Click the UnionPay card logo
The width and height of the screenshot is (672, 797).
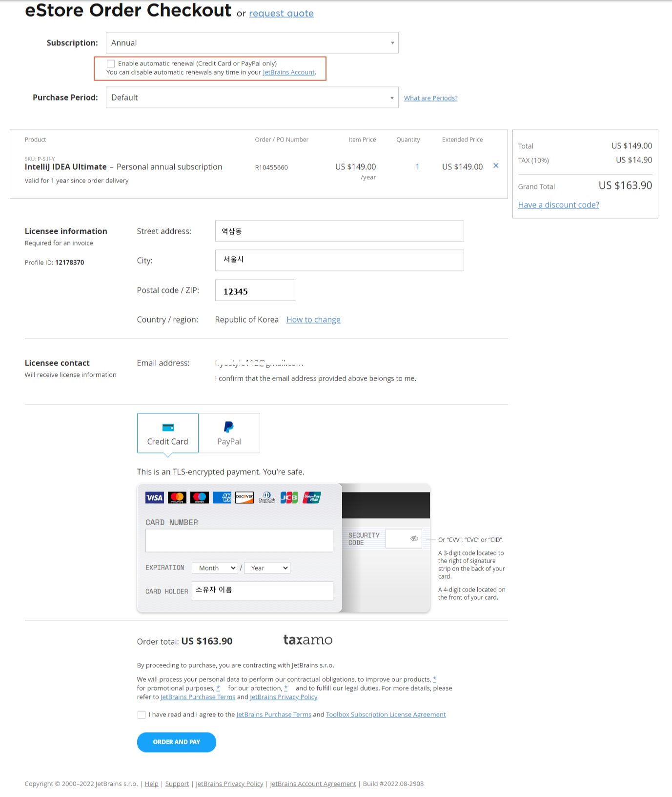(x=312, y=497)
